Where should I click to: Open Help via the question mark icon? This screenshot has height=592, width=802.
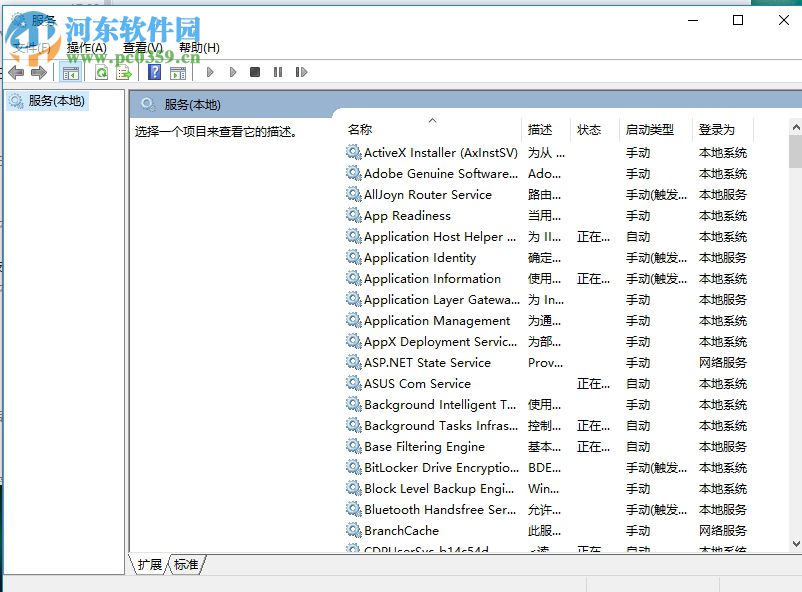click(x=153, y=72)
